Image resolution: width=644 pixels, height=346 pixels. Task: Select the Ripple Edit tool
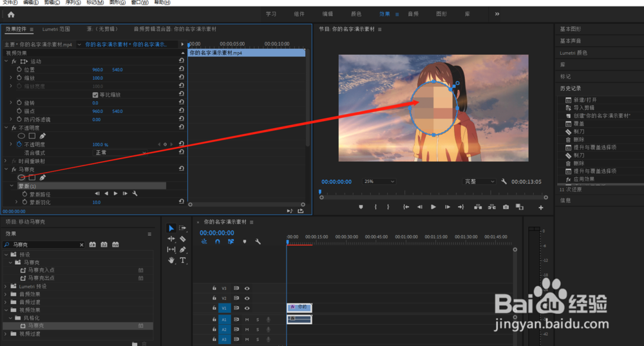(171, 239)
